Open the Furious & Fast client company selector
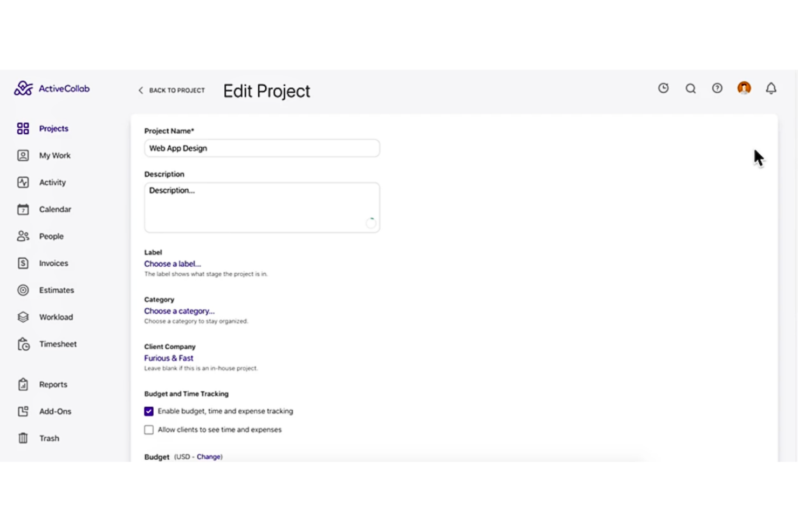The height and width of the screenshot is (532, 798). (x=168, y=358)
